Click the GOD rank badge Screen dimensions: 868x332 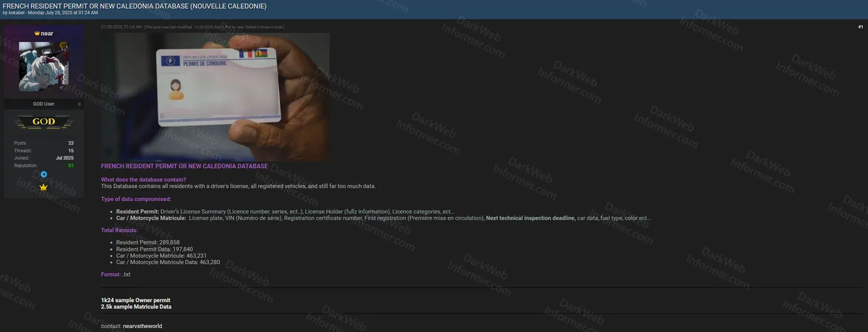point(44,122)
